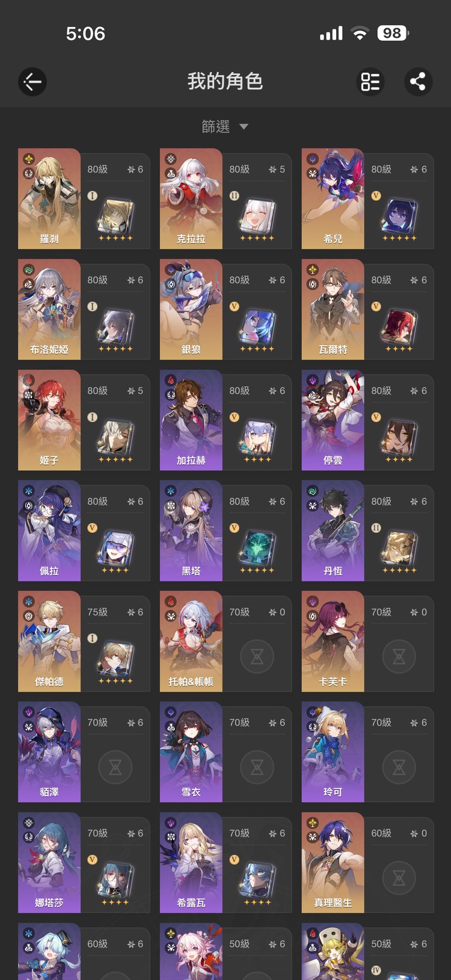Viewport: 451px width, 980px height.
Task: Select 克拉拉 light cone icon
Action: coord(257,218)
